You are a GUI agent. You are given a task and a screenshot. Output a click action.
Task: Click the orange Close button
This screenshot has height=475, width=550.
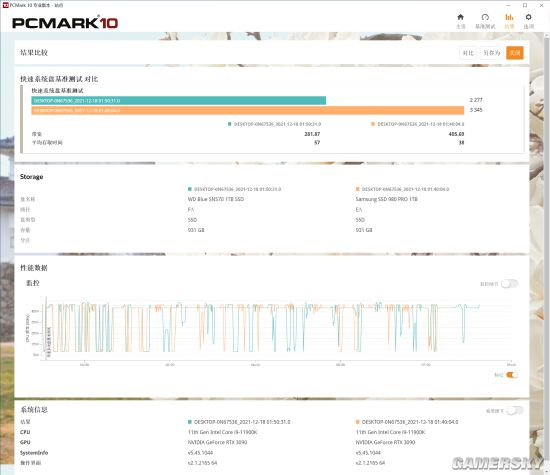[515, 53]
